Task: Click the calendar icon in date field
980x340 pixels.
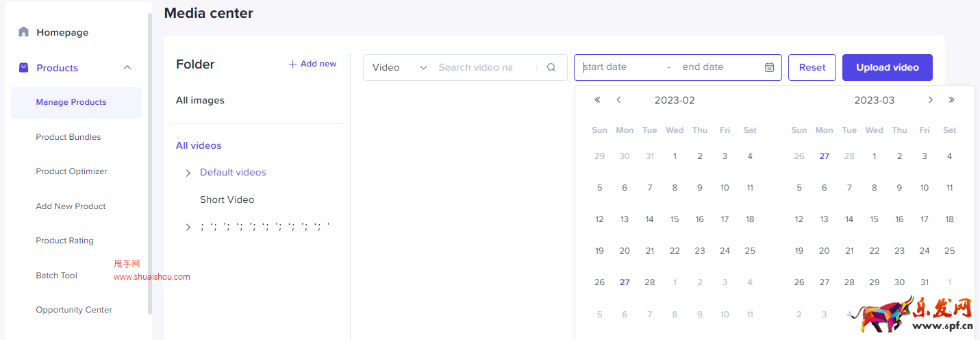Action: coord(769,67)
